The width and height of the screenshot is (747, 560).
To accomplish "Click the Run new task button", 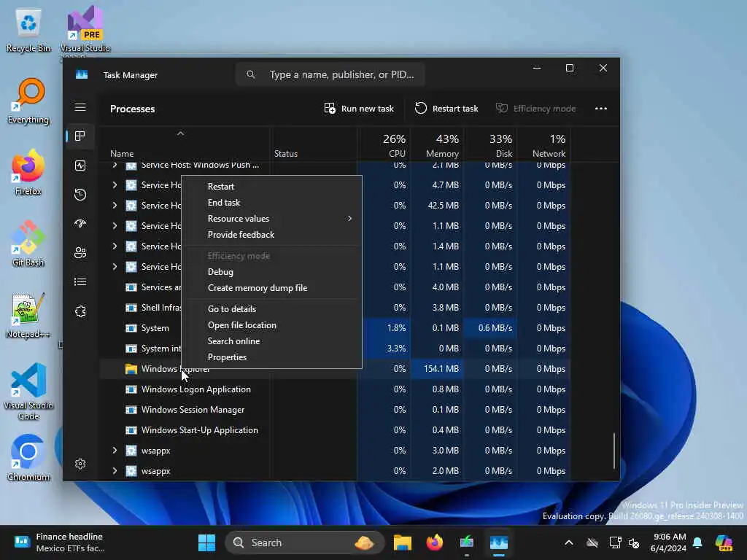I will pyautogui.click(x=359, y=109).
